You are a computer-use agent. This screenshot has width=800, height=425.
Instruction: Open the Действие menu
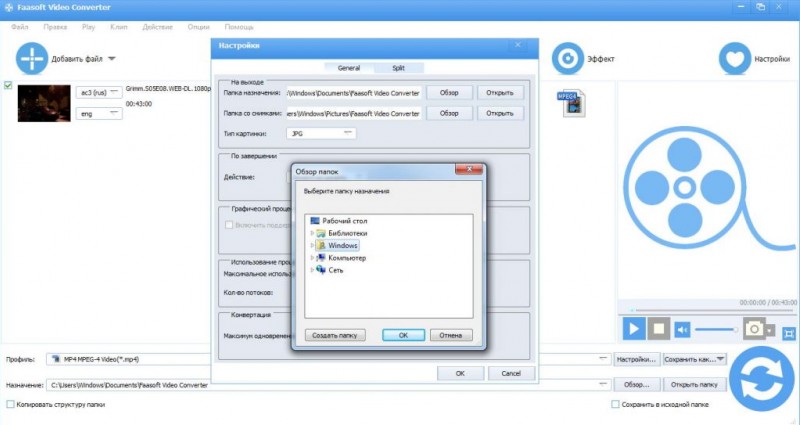(157, 27)
